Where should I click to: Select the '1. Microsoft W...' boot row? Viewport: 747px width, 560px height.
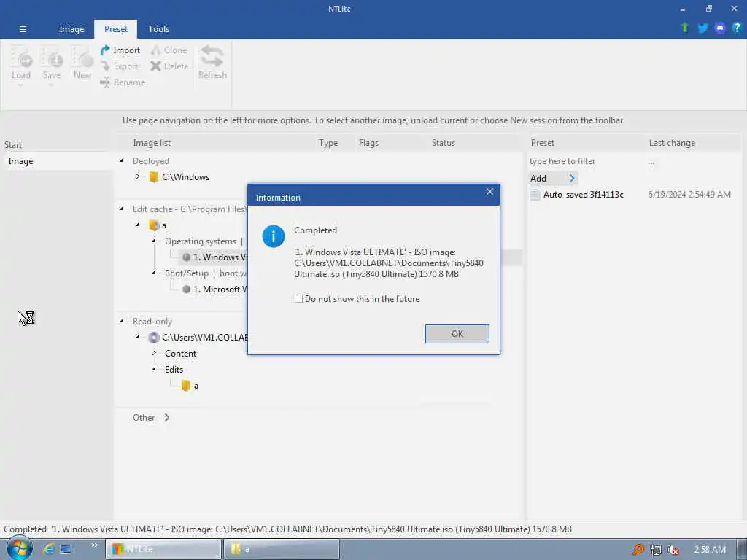click(214, 289)
